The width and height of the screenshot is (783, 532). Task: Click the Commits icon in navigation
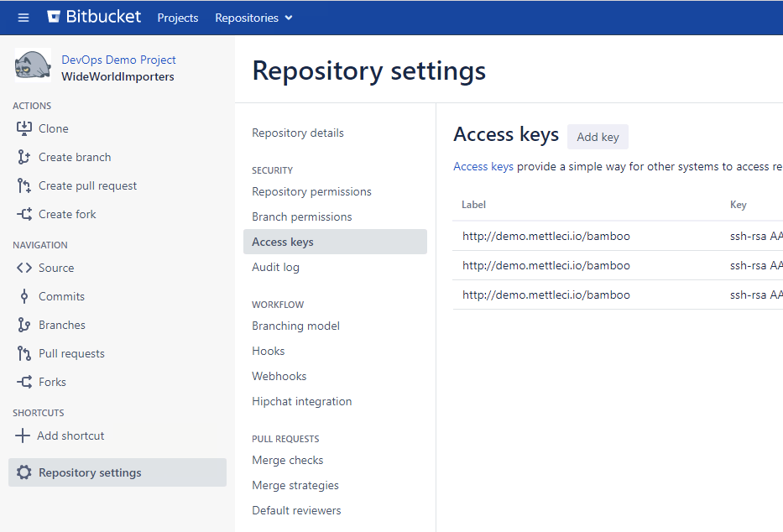pos(24,296)
